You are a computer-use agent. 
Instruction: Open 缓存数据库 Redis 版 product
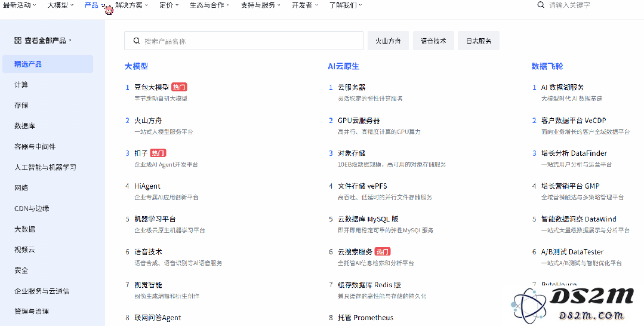tap(369, 285)
